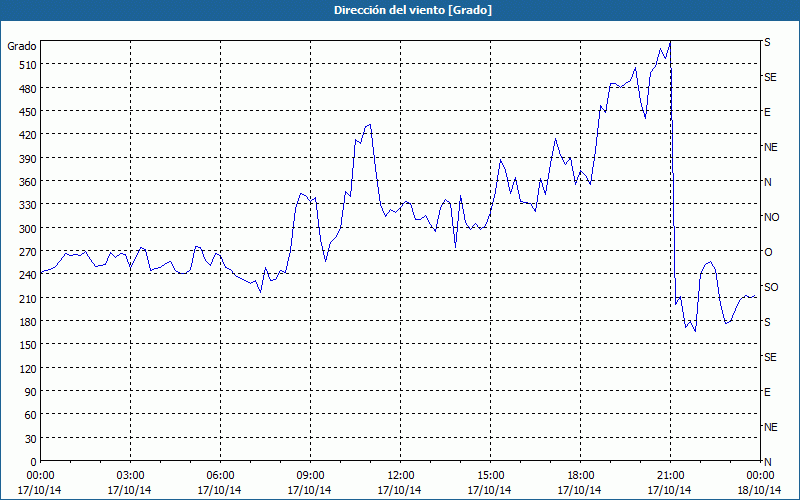800x500 pixels.
Task: Select the 18/10/14 date label
Action: pyautogui.click(x=760, y=490)
